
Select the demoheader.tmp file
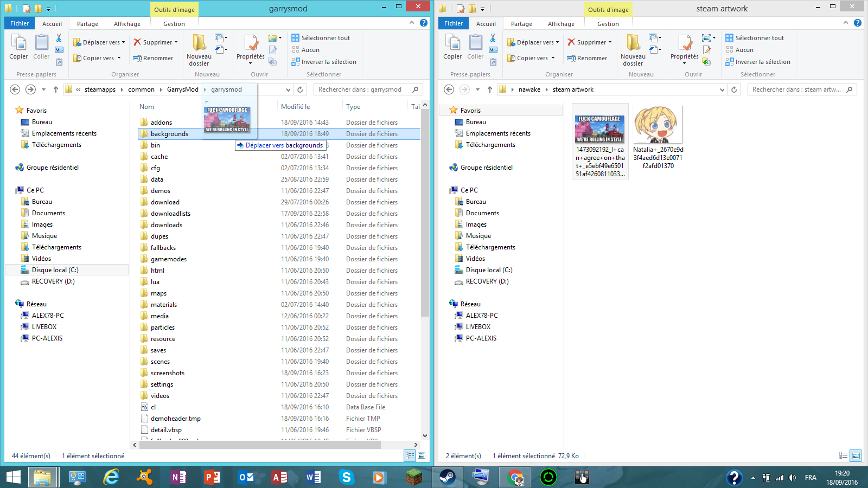(279, 419)
